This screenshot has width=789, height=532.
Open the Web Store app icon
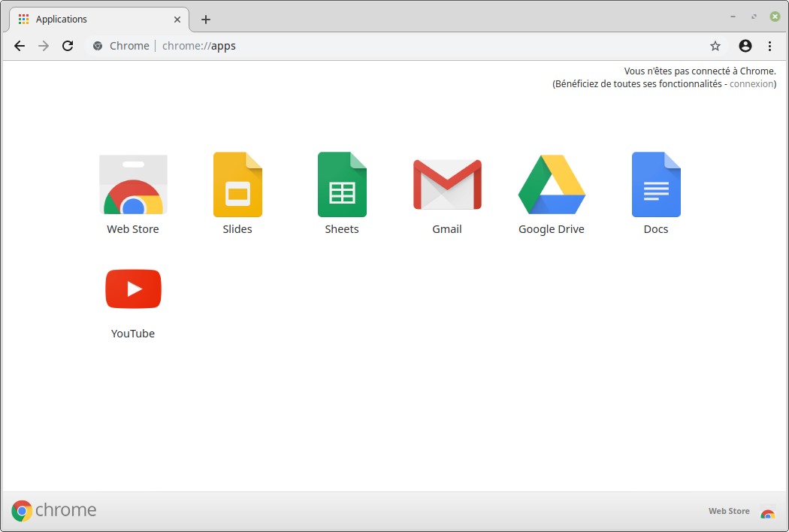click(133, 185)
